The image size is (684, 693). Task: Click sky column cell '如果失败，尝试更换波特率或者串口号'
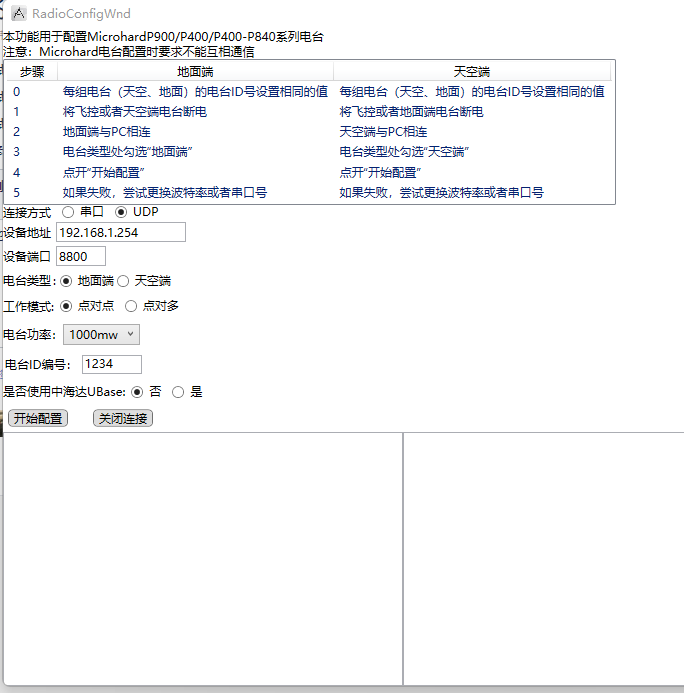(x=441, y=193)
